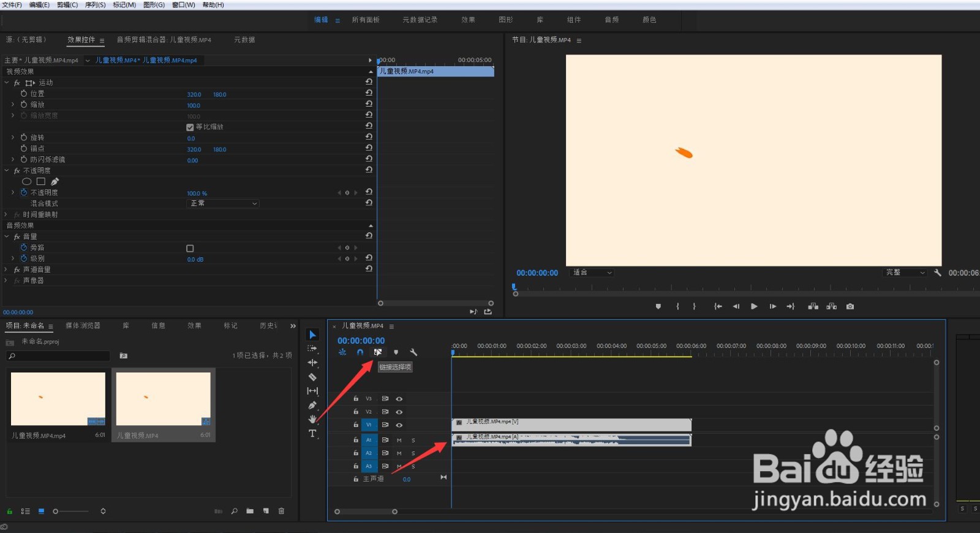The height and width of the screenshot is (533, 980).
Task: Go to In point in Program Monitor
Action: click(718, 306)
